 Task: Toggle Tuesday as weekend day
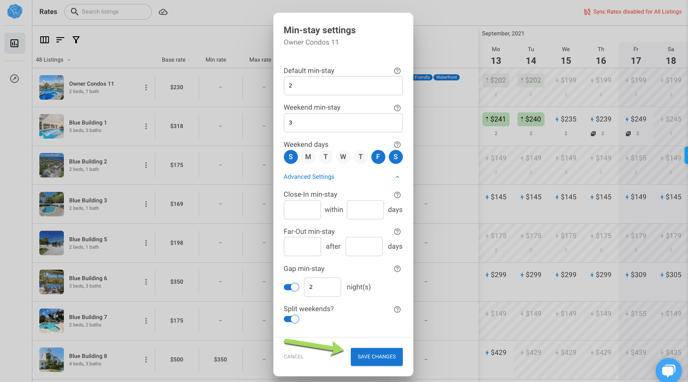tap(326, 157)
